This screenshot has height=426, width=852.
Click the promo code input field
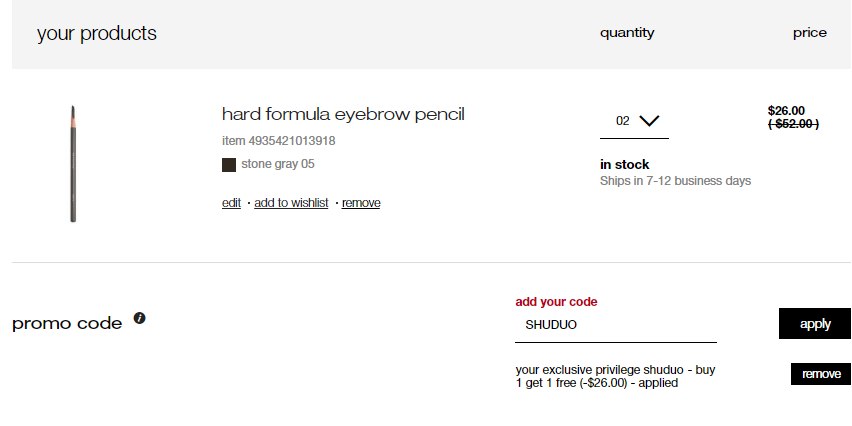(616, 325)
